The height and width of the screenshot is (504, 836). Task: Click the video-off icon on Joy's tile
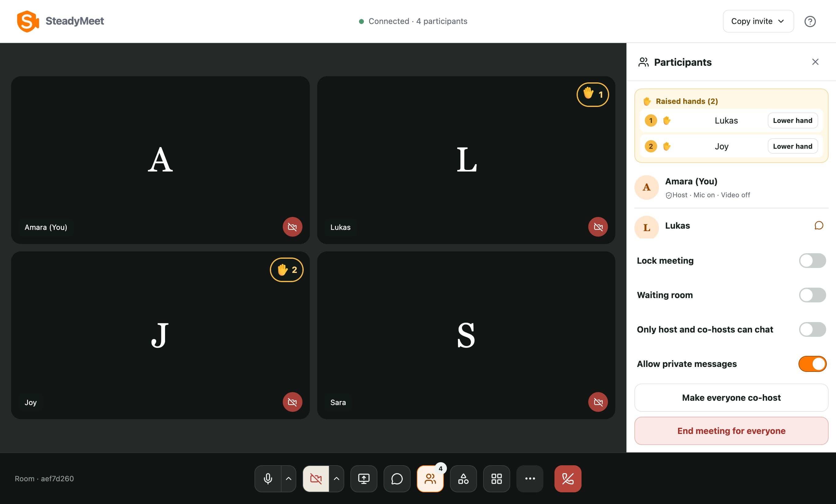pos(293,402)
